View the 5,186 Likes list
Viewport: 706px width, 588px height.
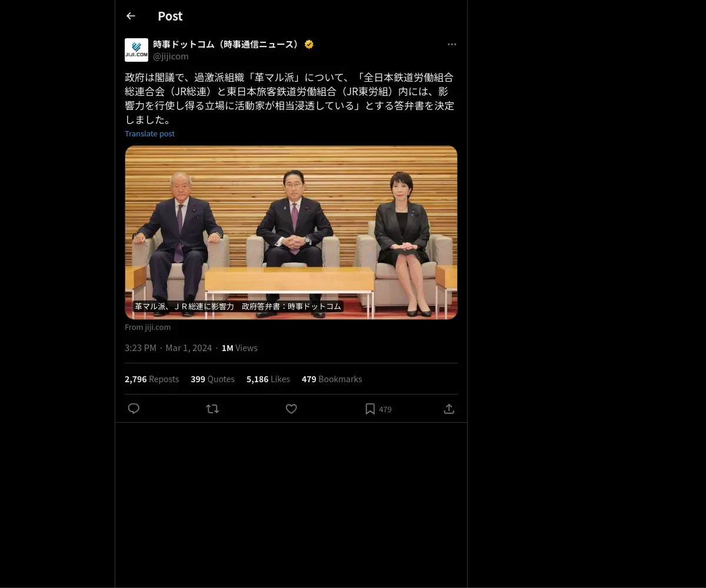268,379
